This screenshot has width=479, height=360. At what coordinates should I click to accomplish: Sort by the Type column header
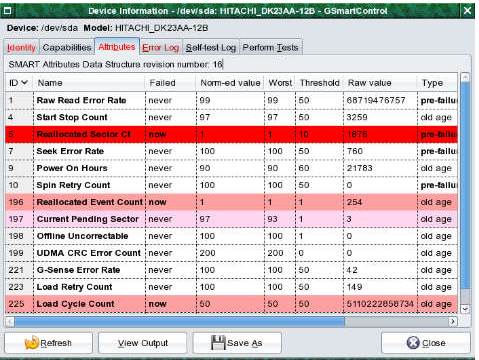437,83
